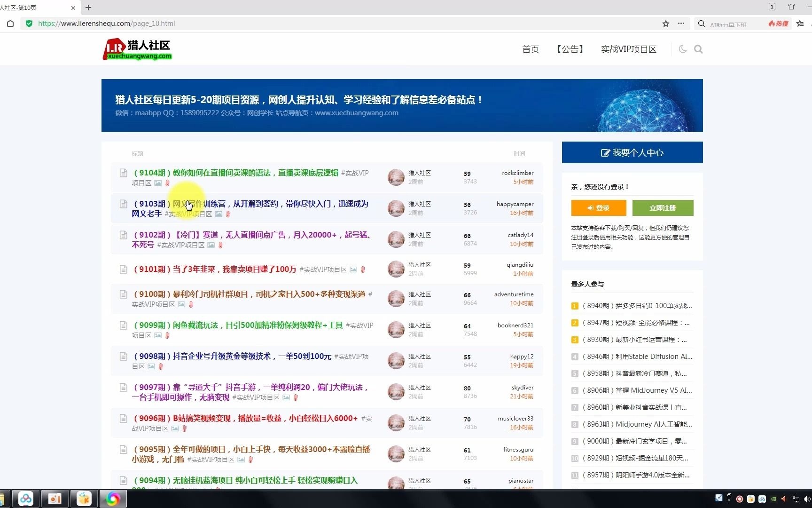Toggle dark mode moon icon
The image size is (812, 508).
point(683,49)
